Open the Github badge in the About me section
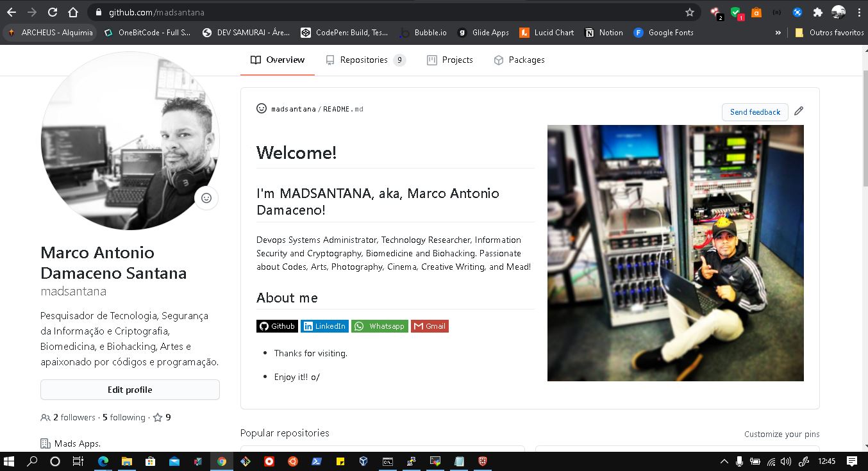 (277, 326)
